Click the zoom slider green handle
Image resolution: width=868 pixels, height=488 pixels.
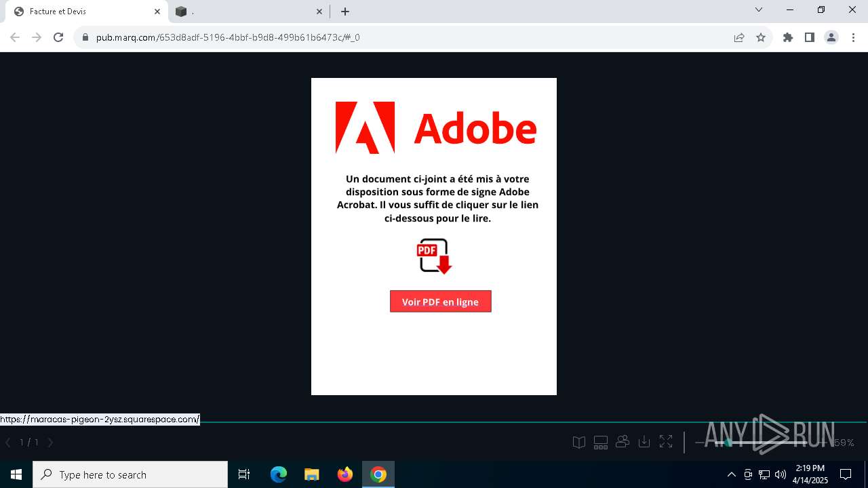(728, 443)
